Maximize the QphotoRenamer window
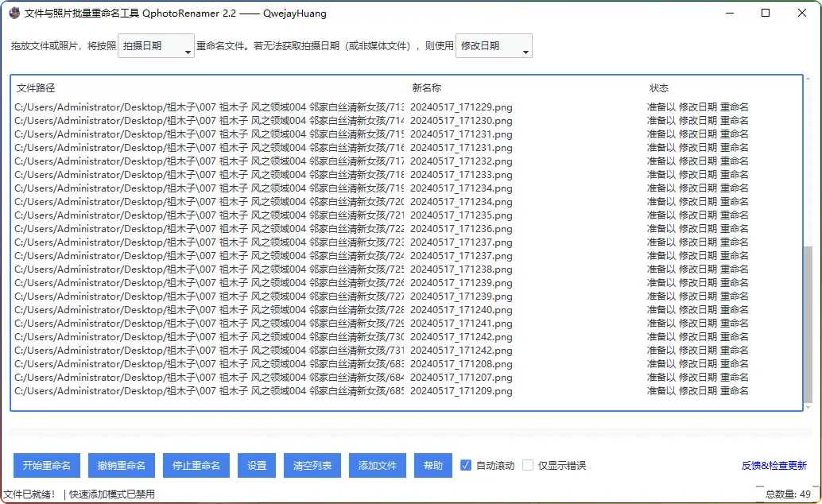 click(x=766, y=14)
